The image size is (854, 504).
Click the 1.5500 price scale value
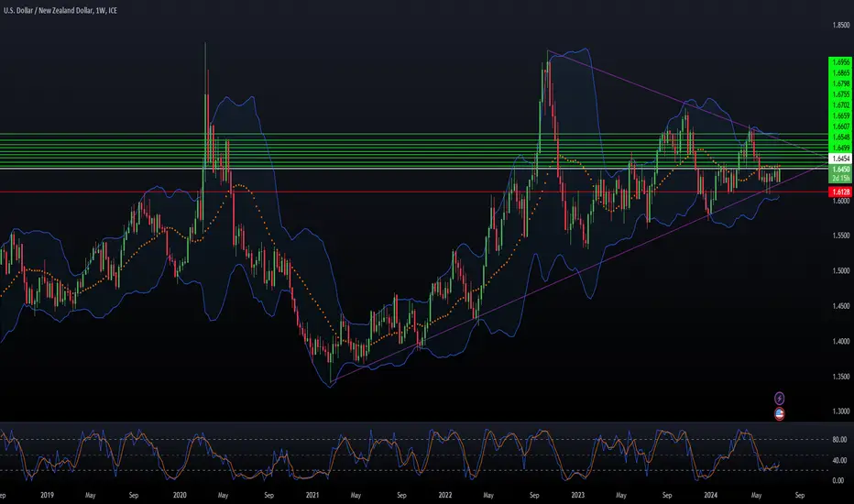841,236
